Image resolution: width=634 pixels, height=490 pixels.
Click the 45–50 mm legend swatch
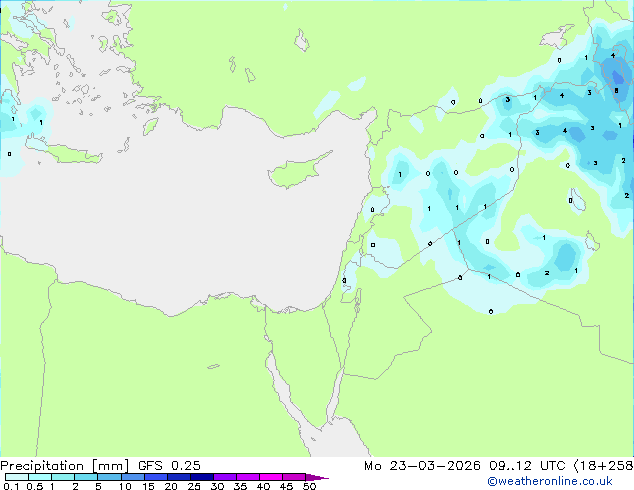pos(294,477)
